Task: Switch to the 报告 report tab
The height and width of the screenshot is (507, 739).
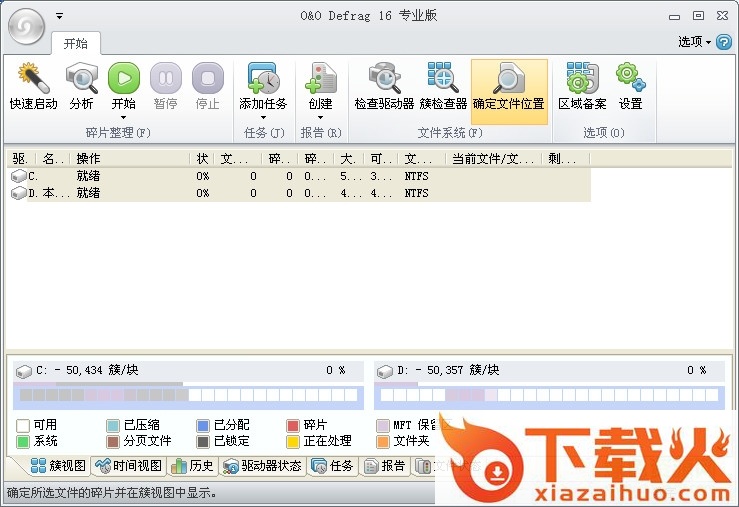Action: (x=385, y=466)
